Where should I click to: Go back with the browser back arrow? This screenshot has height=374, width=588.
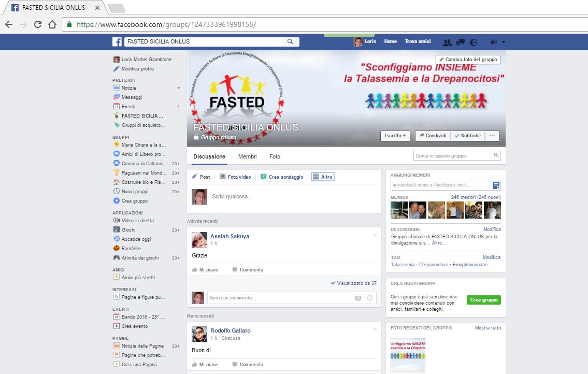(x=9, y=24)
